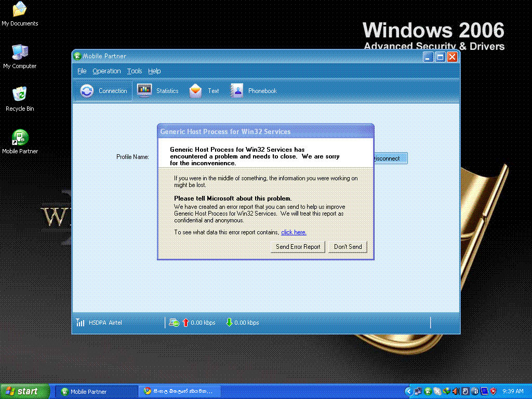Click the Text envelope icon

(195, 90)
